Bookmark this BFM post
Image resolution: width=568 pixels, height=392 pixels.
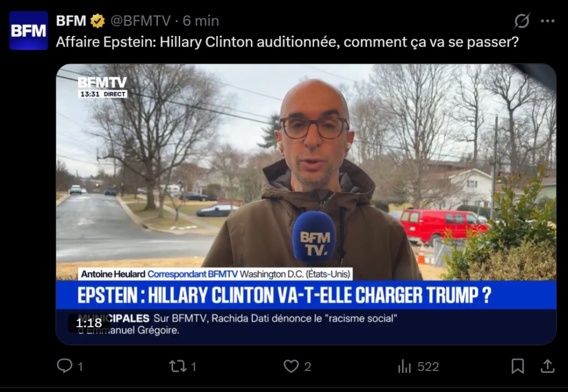click(x=518, y=366)
